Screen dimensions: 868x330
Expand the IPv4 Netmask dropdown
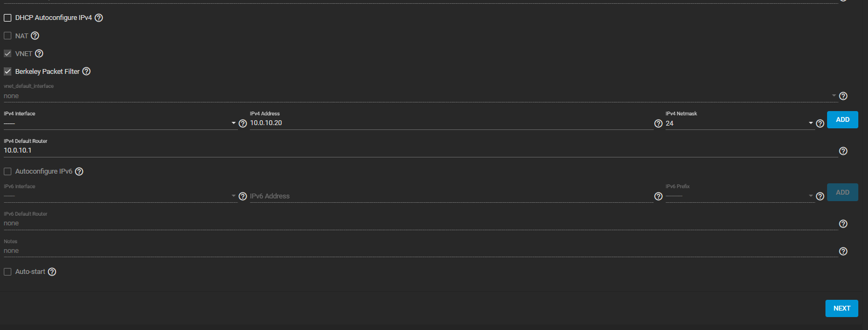[740, 123]
